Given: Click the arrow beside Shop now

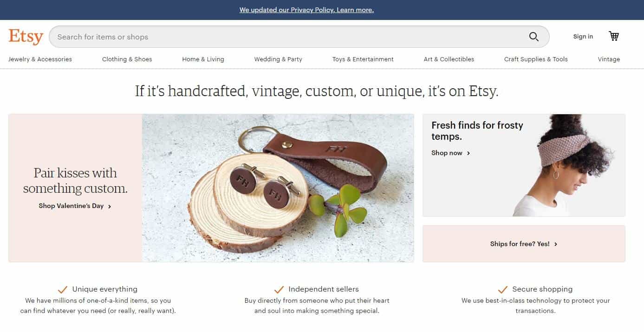Looking at the screenshot, I should (x=468, y=153).
